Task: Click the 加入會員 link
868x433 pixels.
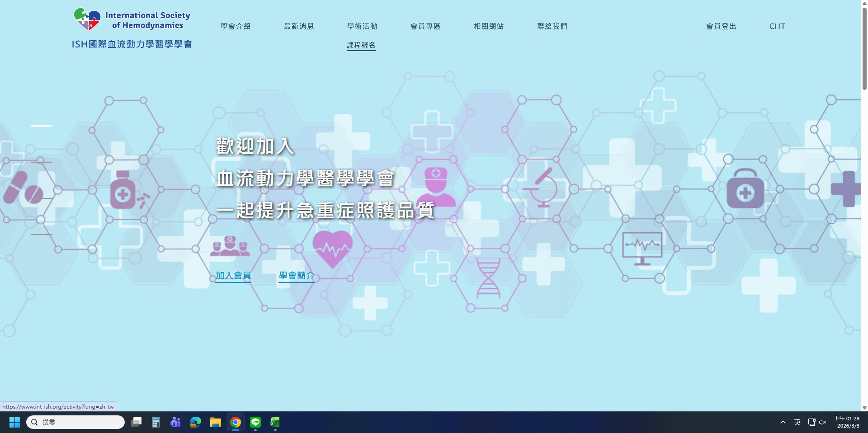Action: coord(233,275)
